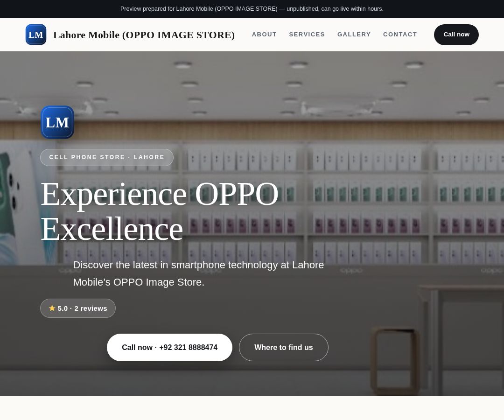504x420 pixels.
Task: Click the Lahore Mobile (OPPO IMAGE STORE) site title
Action: [x=144, y=35]
